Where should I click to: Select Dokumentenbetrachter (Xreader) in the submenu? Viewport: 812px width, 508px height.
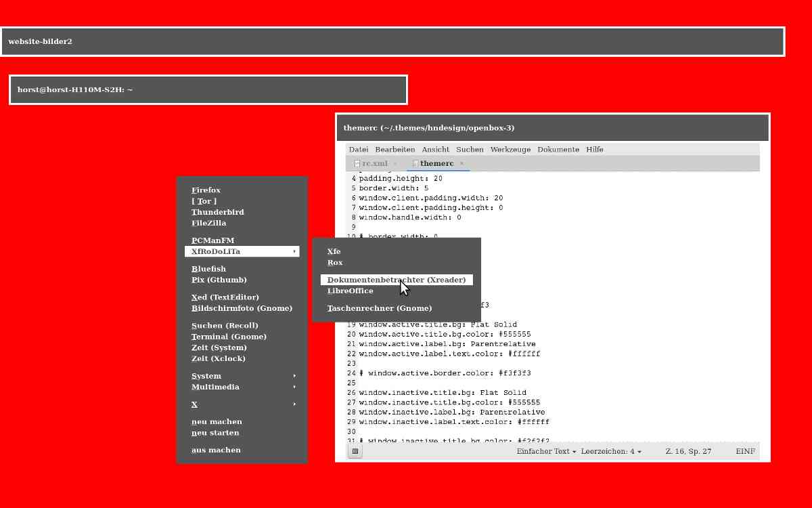point(396,280)
